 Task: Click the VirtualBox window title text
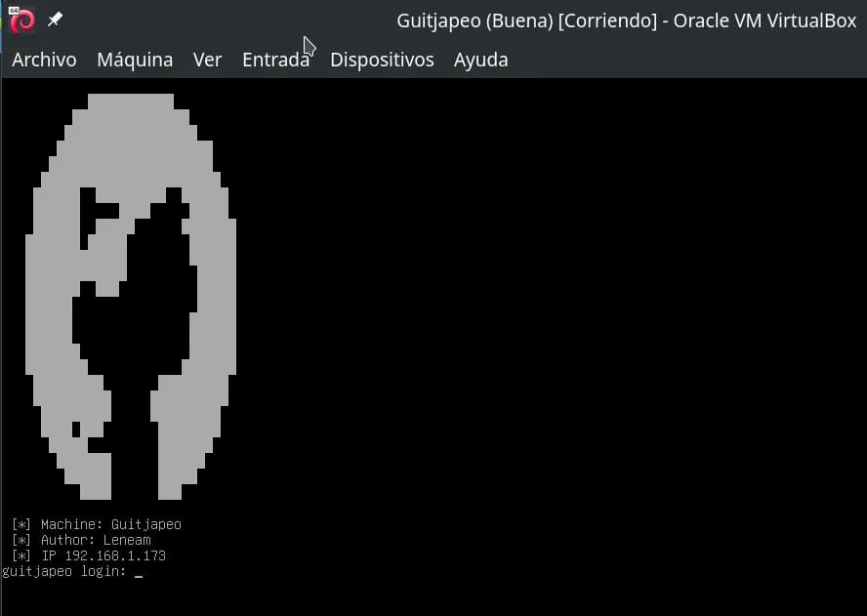tap(627, 21)
